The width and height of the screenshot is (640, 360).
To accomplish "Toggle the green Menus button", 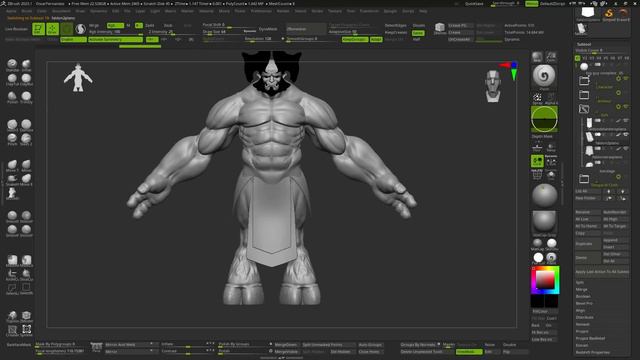I will tap(531, 4).
